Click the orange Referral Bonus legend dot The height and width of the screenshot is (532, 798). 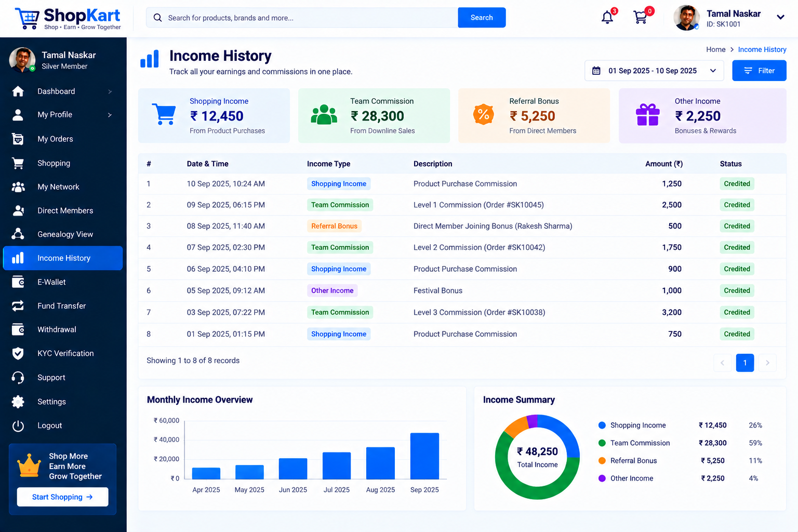[602, 461]
